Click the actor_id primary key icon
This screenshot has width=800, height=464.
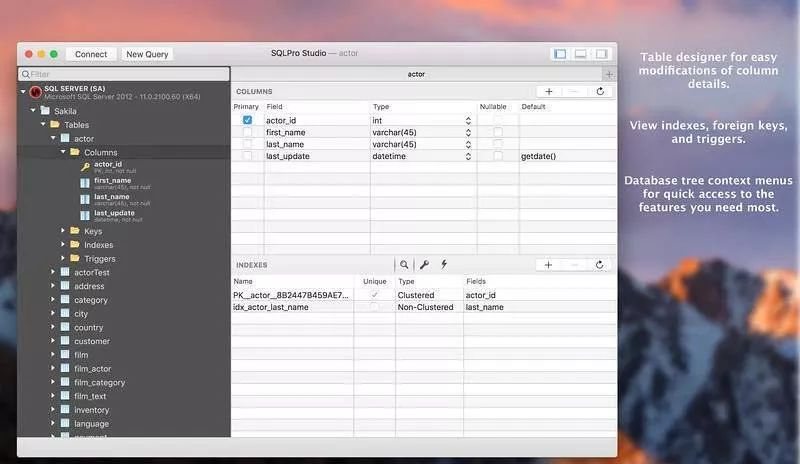85,167
